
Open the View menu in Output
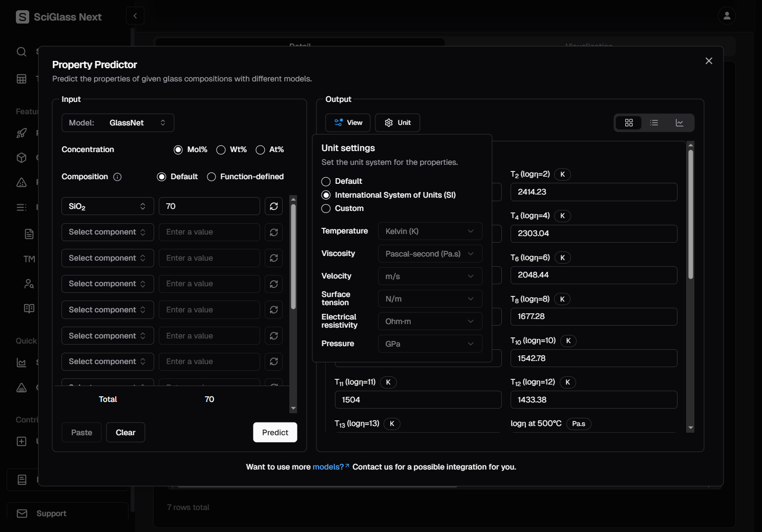click(348, 123)
